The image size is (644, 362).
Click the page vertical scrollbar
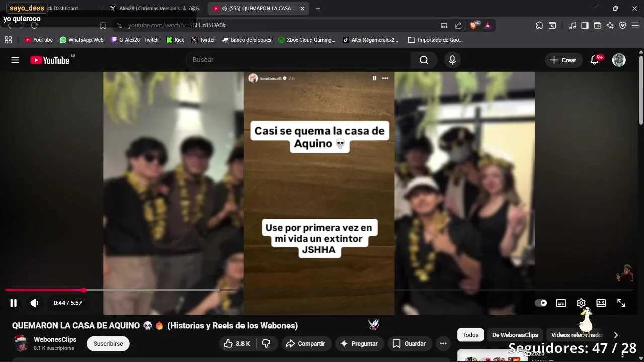click(641, 89)
